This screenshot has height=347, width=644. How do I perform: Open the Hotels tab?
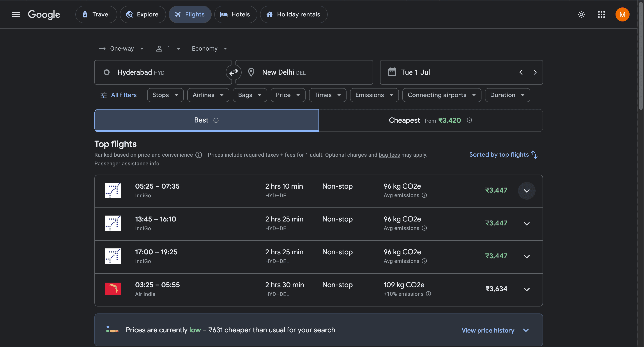[235, 14]
